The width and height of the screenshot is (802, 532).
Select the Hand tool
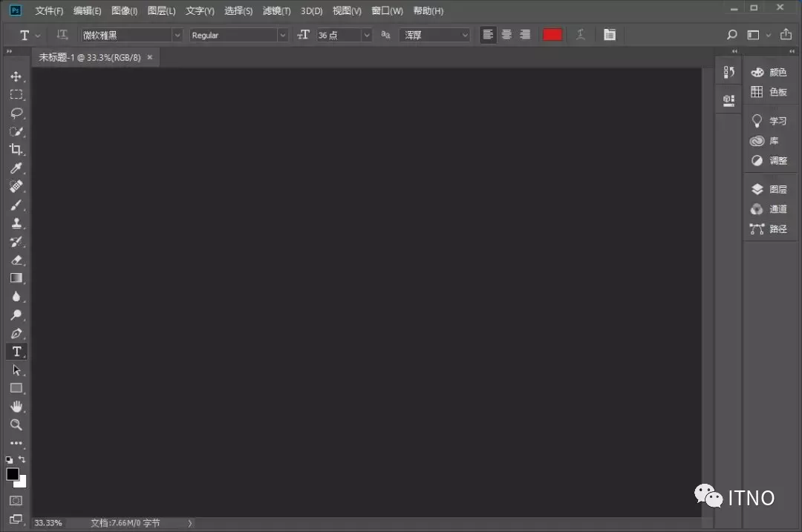coord(16,407)
